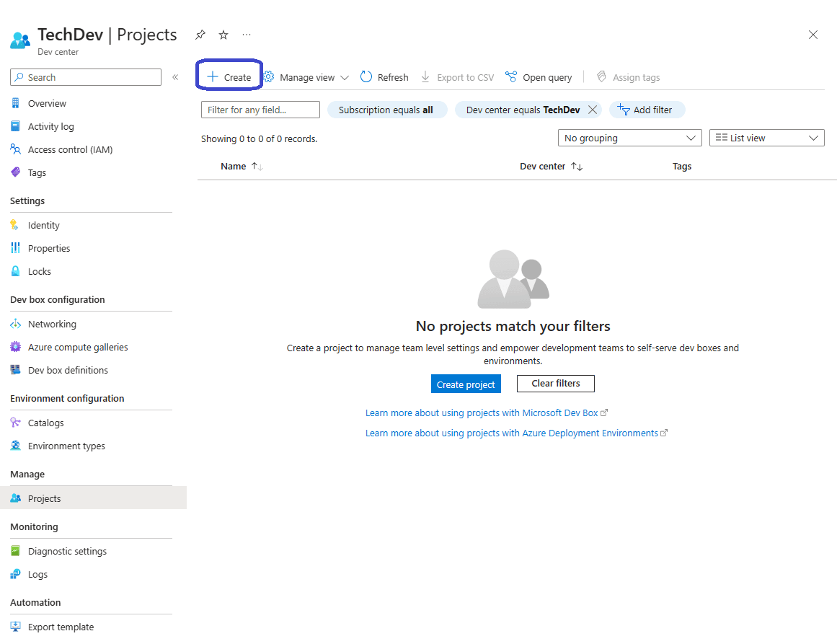Remove the Dev center equals TechDev filter

point(593,110)
